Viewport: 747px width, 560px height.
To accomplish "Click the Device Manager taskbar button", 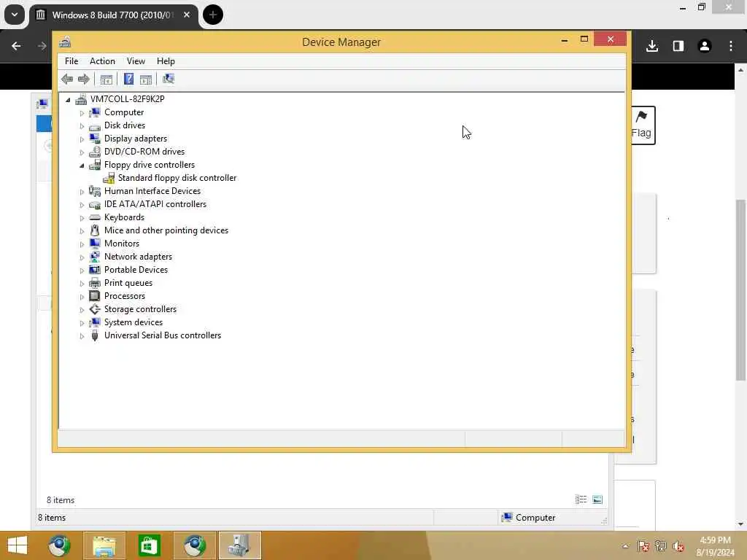I will coord(239,545).
